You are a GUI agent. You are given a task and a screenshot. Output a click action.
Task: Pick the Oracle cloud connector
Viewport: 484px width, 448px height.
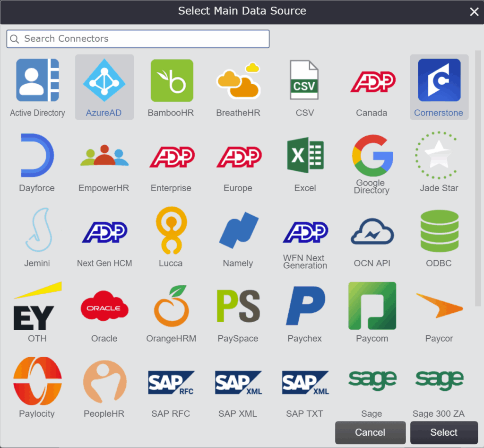[104, 306]
